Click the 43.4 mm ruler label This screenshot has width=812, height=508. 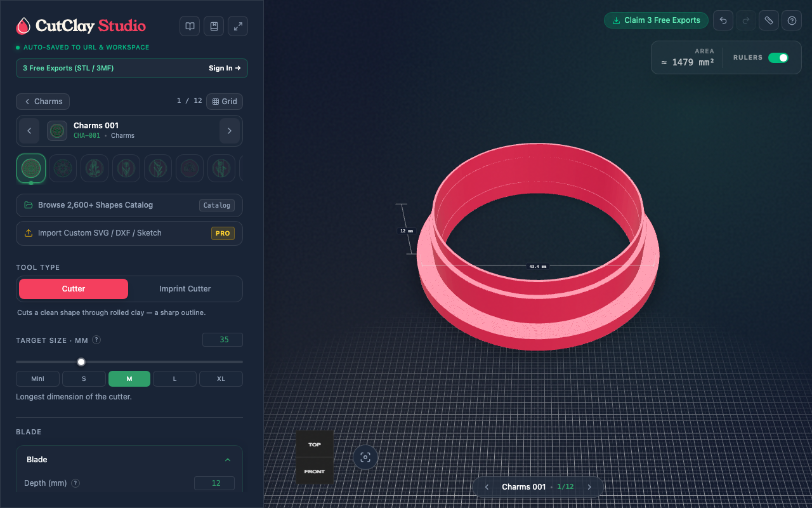pyautogui.click(x=538, y=266)
